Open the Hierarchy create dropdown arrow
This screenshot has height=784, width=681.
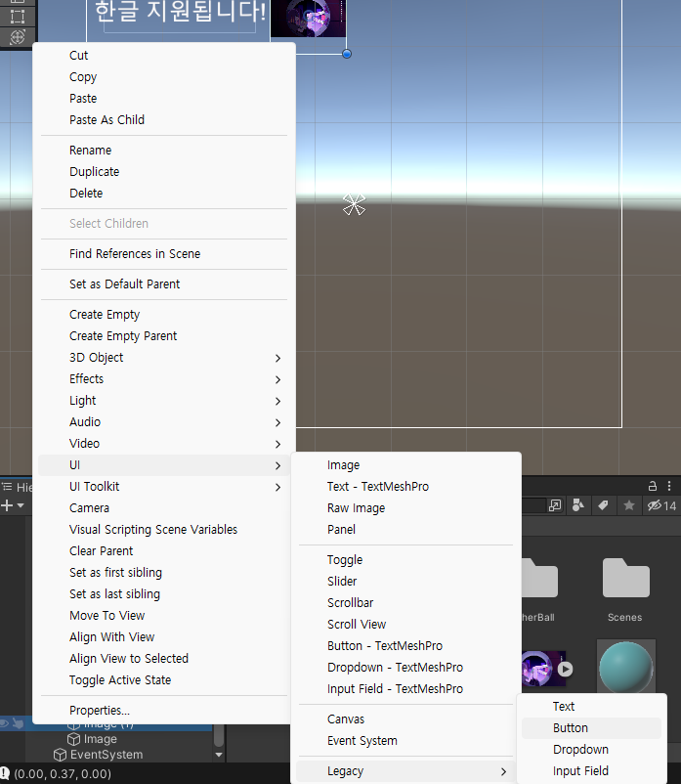point(21,505)
